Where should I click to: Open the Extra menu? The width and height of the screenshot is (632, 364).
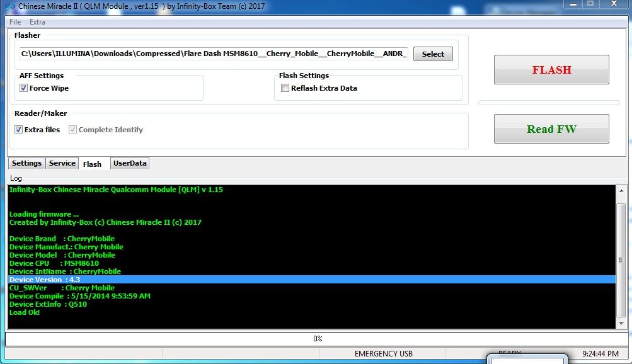click(37, 22)
